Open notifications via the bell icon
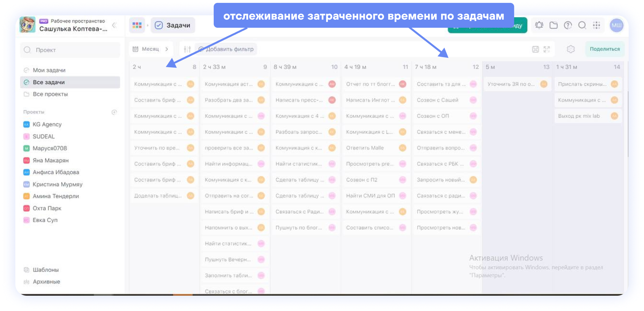This screenshot has width=644, height=311. [x=539, y=25]
